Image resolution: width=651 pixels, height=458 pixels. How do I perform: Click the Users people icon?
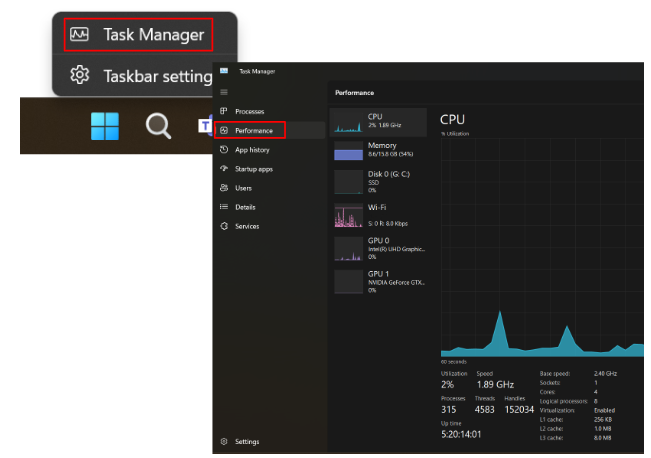click(224, 188)
